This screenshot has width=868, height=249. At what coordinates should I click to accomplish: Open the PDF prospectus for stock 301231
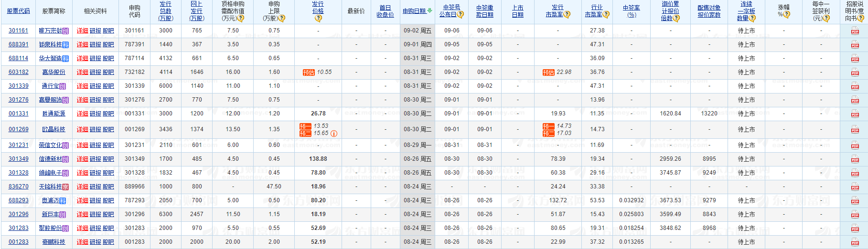coord(855,145)
